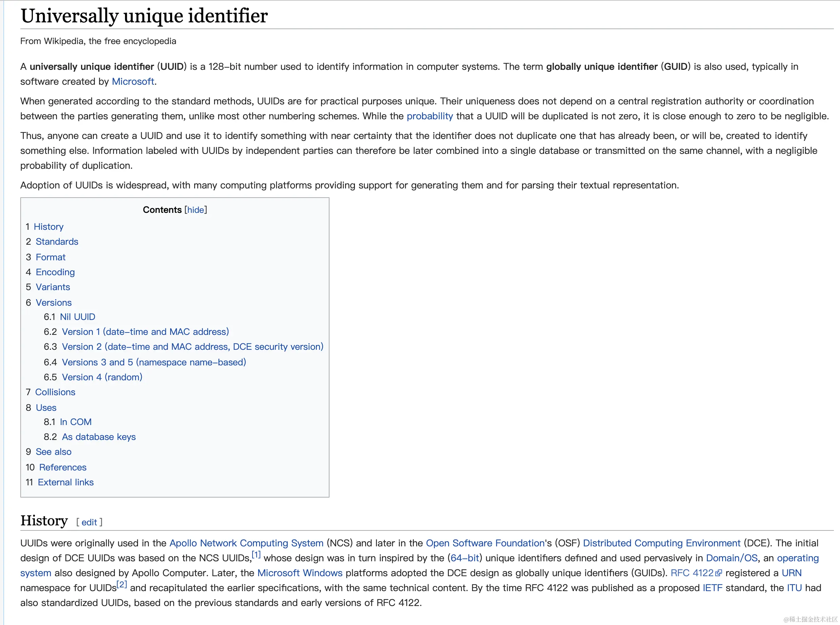This screenshot has height=625, width=840.
Task: Click the RFC 4122 external link icon
Action: pyautogui.click(x=718, y=573)
